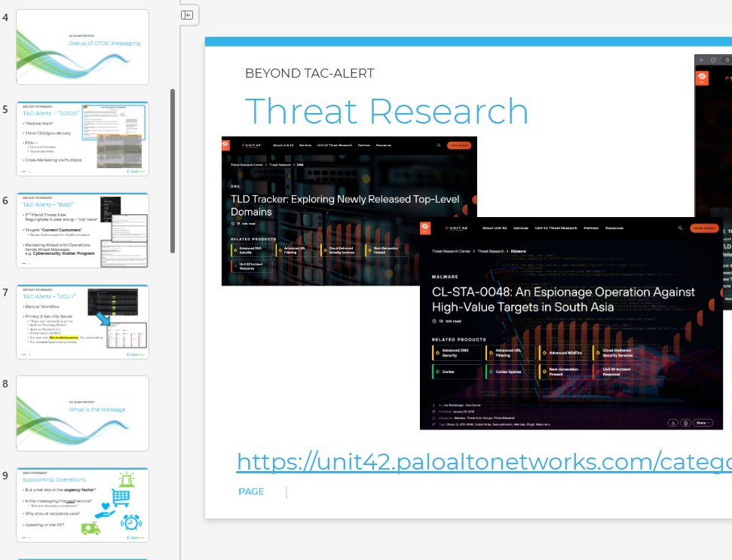Click the search magnifier in the TLD Tracker screenshot
This screenshot has height=560, width=732.
439,145
